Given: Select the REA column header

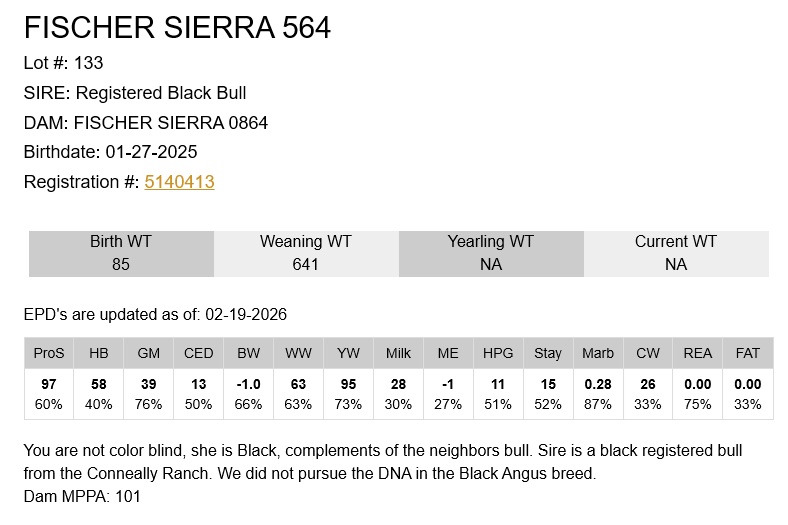Looking at the screenshot, I should [698, 353].
